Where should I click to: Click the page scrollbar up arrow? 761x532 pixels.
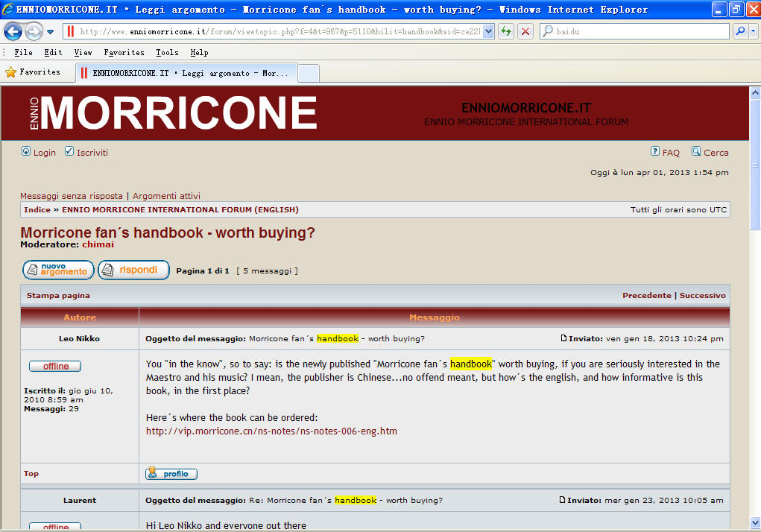(x=755, y=92)
